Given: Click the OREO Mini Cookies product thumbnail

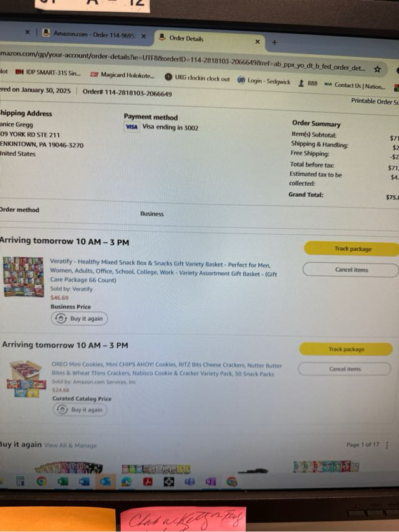Looking at the screenshot, I should (x=26, y=379).
